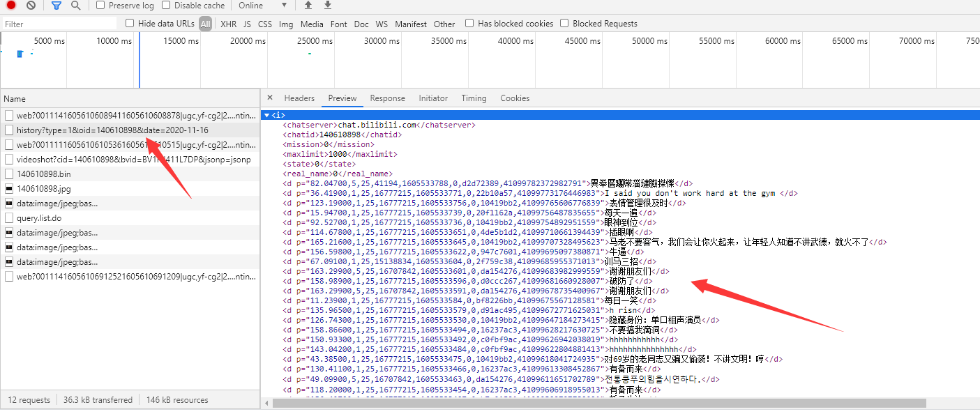980x414 pixels.
Task: Collapse the <i> XML root node
Action: point(267,115)
